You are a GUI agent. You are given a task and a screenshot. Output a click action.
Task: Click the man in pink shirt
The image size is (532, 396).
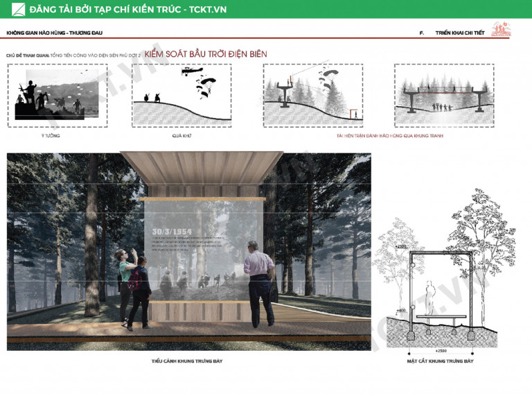[260, 284]
